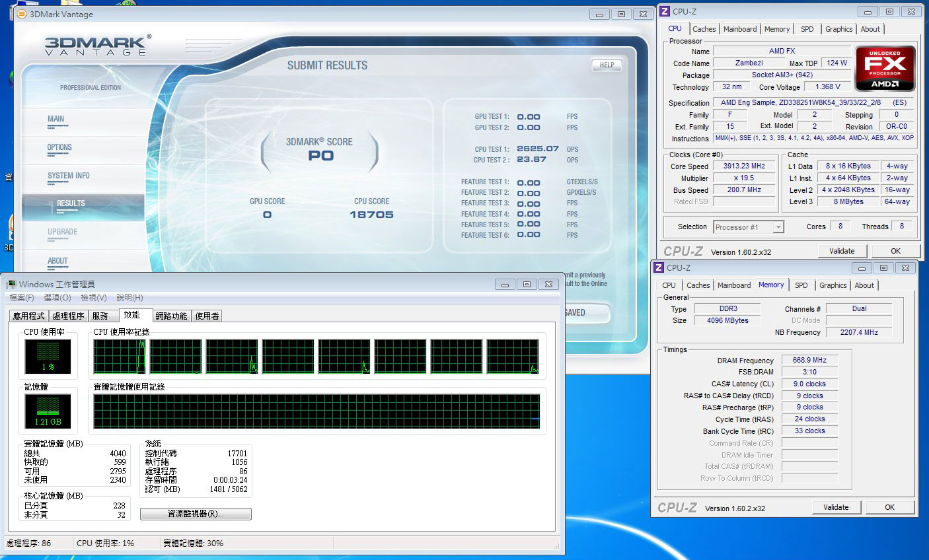The width and height of the screenshot is (929, 560).
Task: Switch to the Mainboard tab in upper CPU-Z
Action: [x=739, y=29]
